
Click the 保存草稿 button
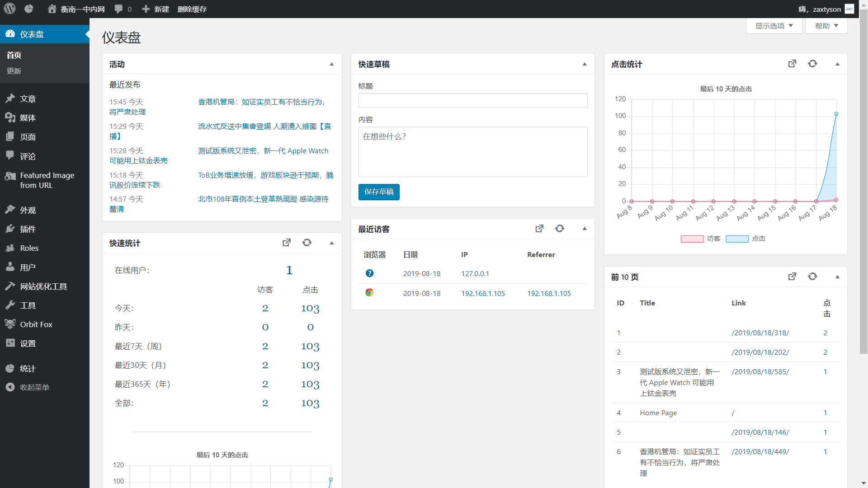379,192
